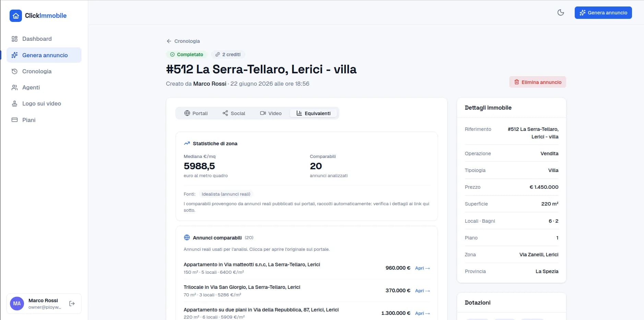Viewport: 644px width, 320px height.
Task: Click the Zona value Via Zanelli, Lerici
Action: click(x=539, y=255)
